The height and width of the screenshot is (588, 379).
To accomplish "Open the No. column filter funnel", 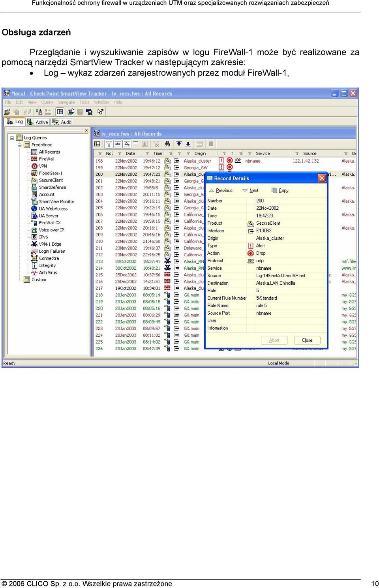I will click(100, 154).
